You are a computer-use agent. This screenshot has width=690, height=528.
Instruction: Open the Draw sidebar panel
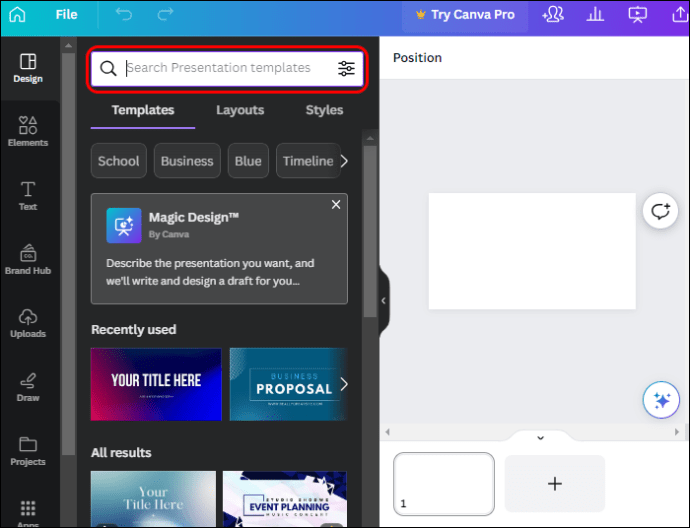click(x=28, y=387)
